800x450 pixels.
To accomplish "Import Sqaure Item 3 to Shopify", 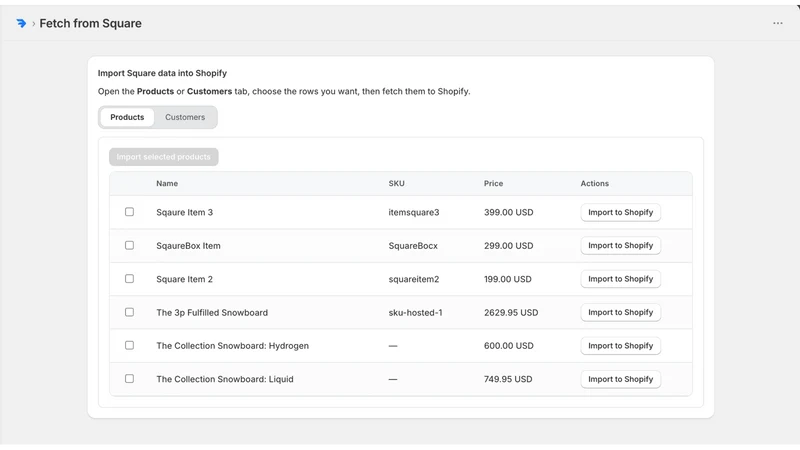I will tap(620, 212).
